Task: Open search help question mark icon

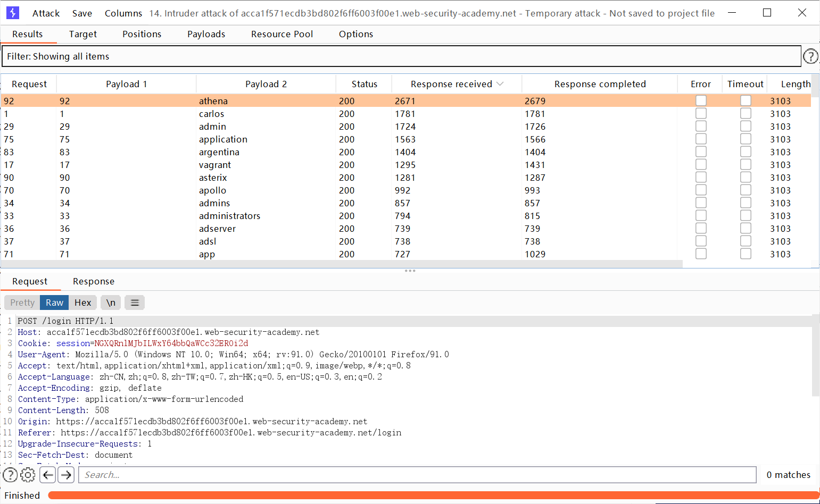Action: [10, 475]
